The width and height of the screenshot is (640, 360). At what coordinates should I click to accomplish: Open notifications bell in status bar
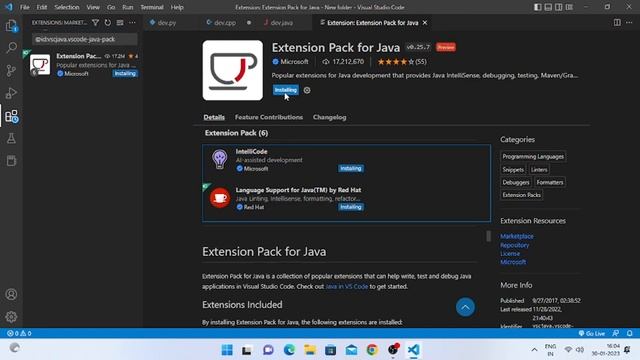[x=630, y=333]
